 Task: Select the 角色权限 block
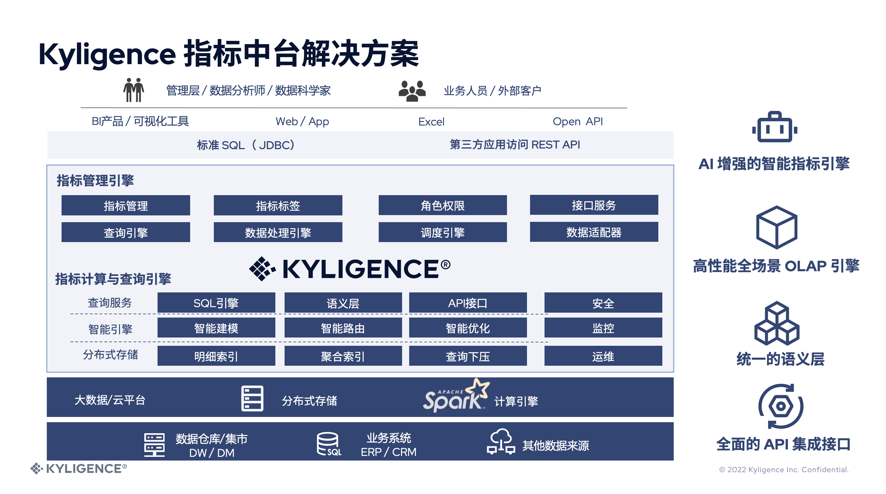coord(442,206)
